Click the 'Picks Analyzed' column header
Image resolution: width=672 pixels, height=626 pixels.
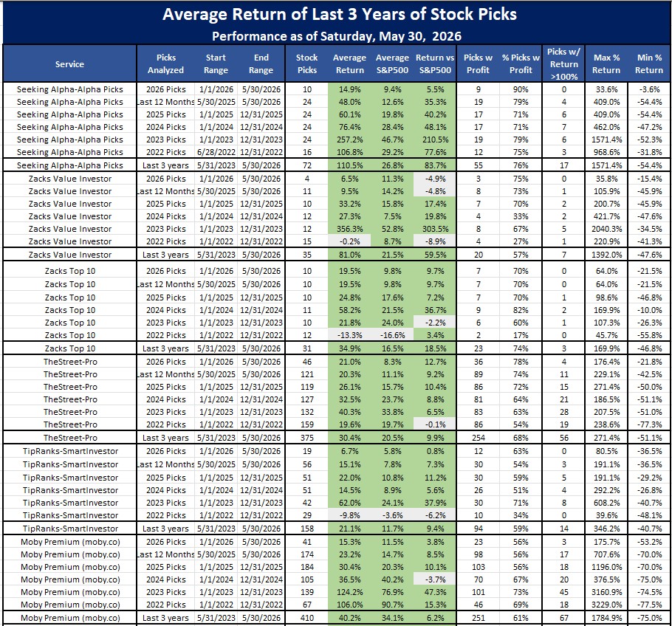pos(166,63)
